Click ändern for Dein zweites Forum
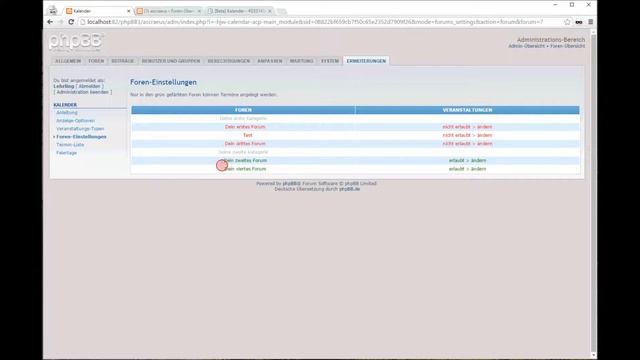 coord(478,160)
